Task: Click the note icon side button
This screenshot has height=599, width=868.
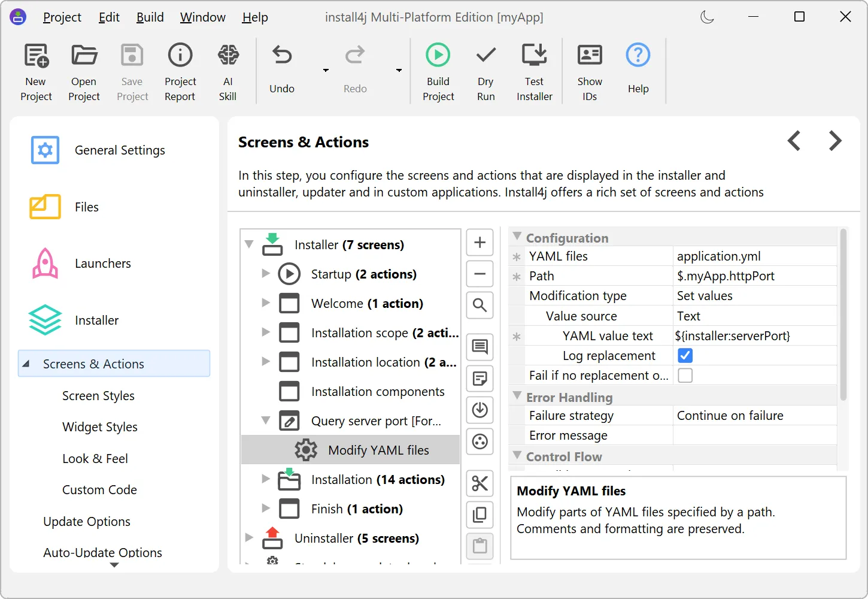Action: coord(479,379)
